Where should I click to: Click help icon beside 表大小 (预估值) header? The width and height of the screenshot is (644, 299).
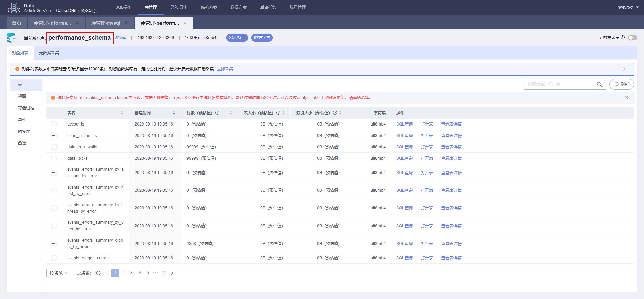pyautogui.click(x=278, y=113)
